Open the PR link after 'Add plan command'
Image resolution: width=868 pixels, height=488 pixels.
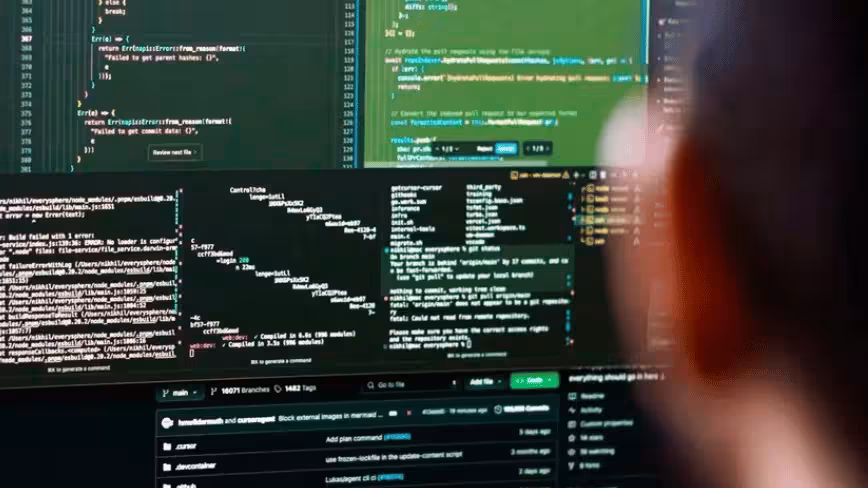pyautogui.click(x=397, y=437)
